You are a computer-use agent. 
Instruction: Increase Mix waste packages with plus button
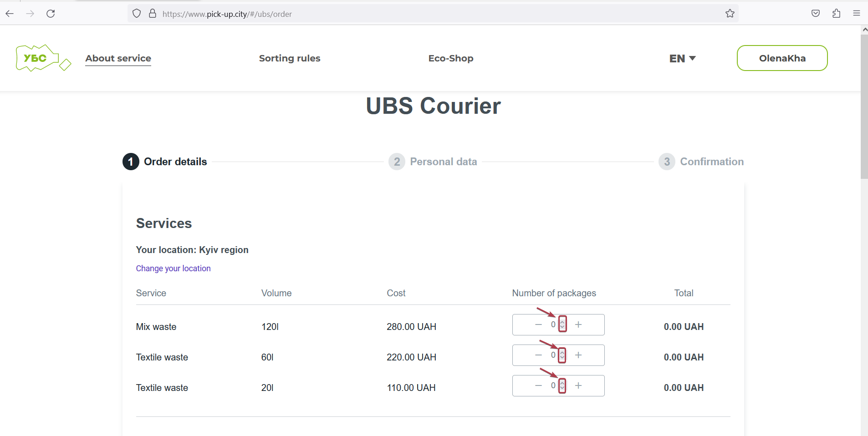(578, 324)
